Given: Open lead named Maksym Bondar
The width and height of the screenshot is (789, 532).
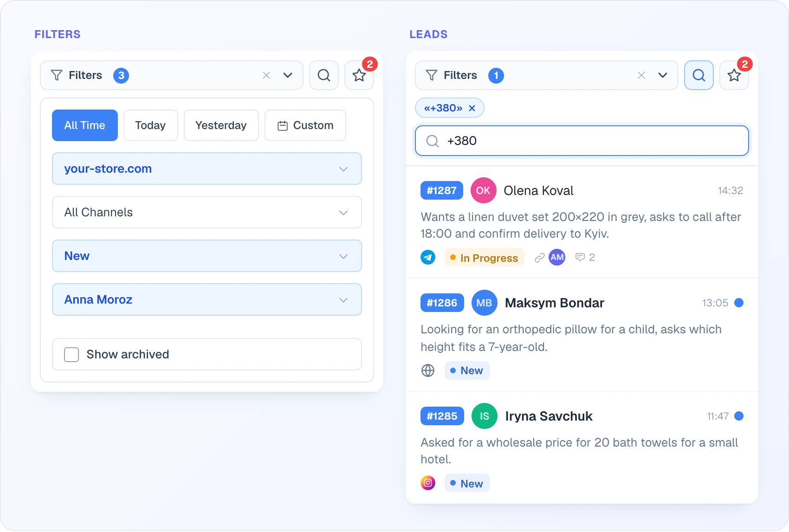Looking at the screenshot, I should point(555,303).
